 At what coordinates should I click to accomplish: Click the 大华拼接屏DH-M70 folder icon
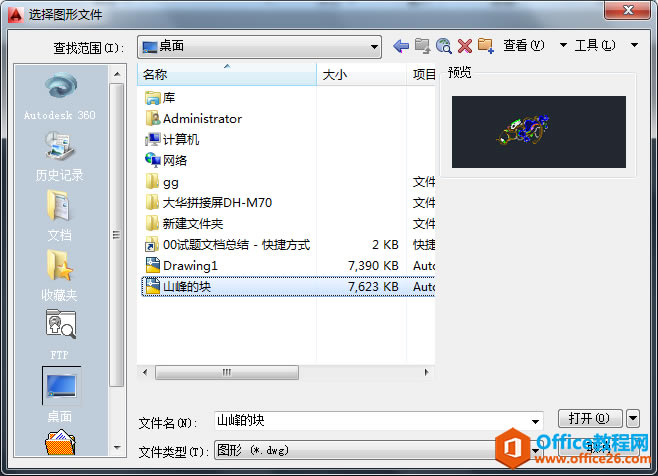[x=152, y=202]
